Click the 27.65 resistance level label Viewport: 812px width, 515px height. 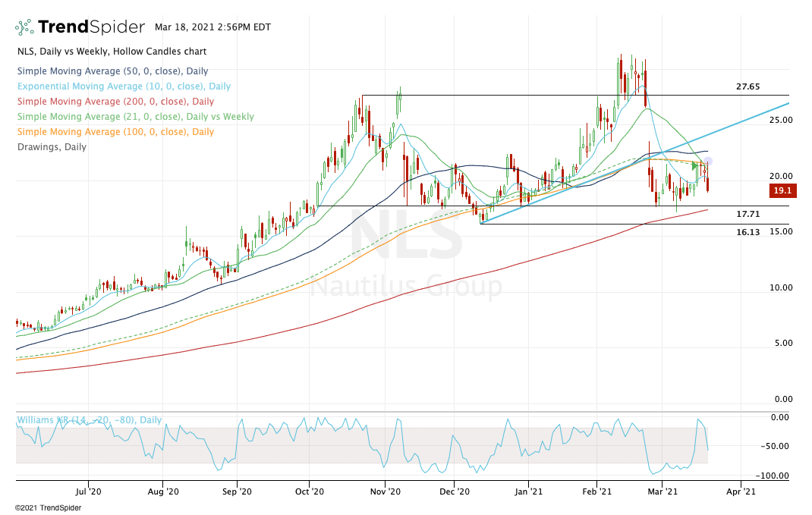coord(747,86)
